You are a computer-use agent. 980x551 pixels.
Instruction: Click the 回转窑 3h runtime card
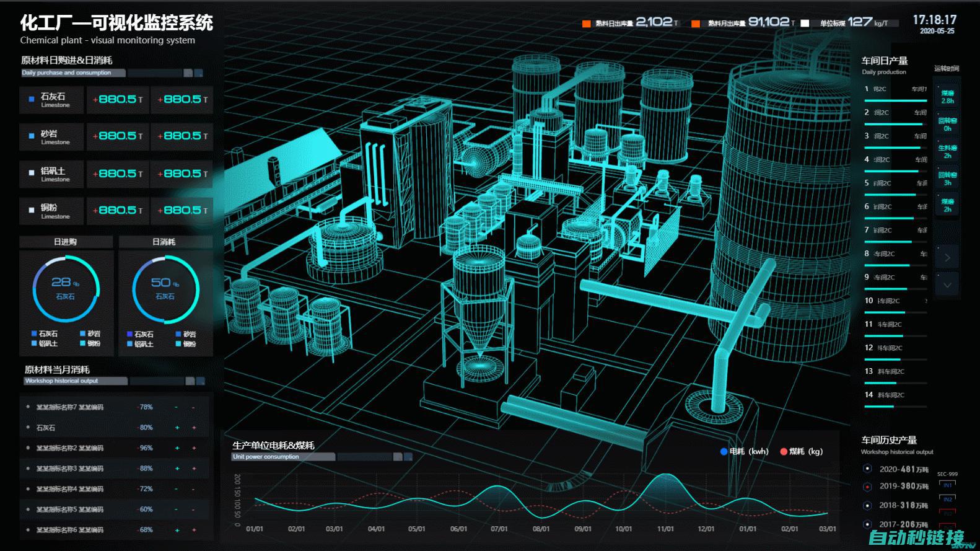tap(947, 179)
